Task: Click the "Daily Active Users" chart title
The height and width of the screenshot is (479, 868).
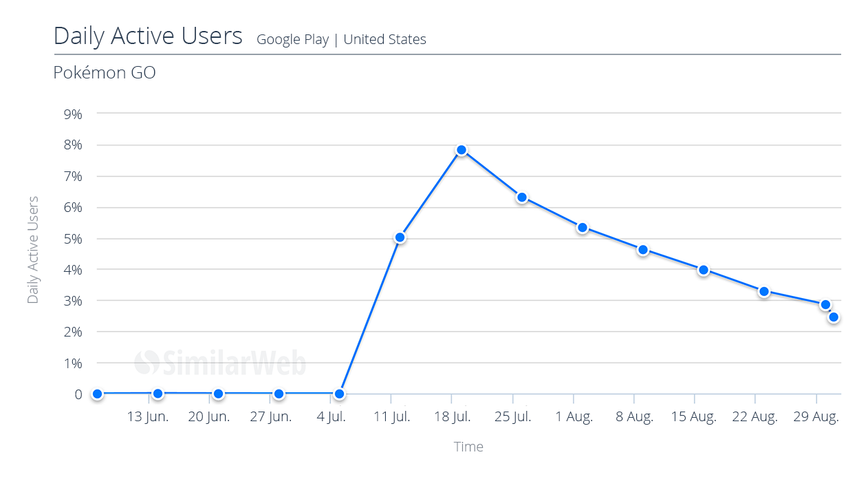Action: [x=148, y=36]
